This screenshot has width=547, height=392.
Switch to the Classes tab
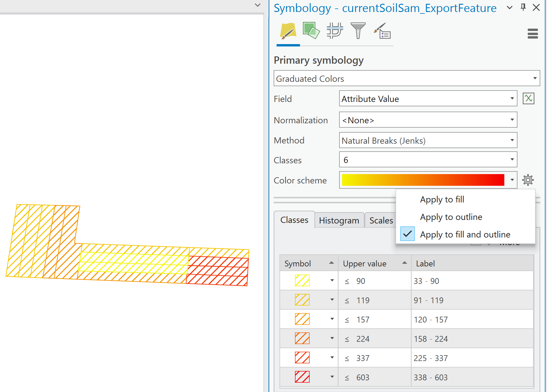pyautogui.click(x=294, y=220)
